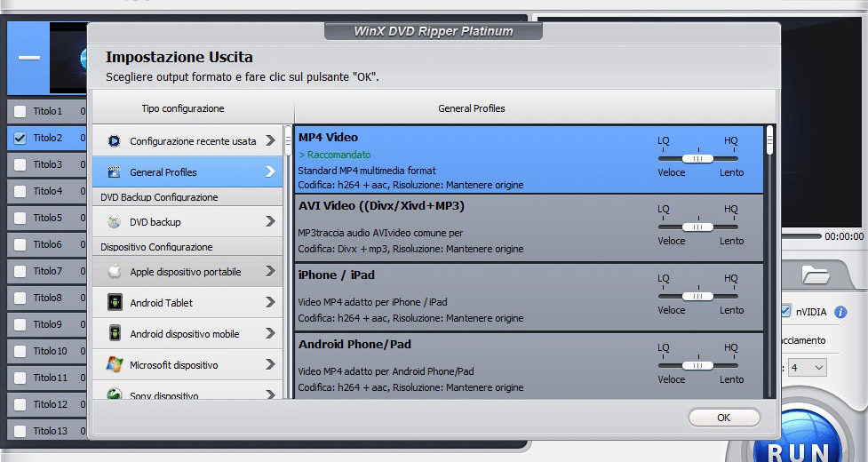Uncheck the Titolo2 checkbox

[20, 138]
